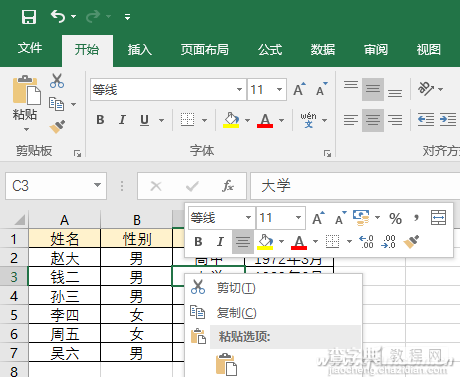This screenshot has height=377, width=460.
Task: Click Merge and Center icon in mini toolbar
Action: click(x=438, y=218)
